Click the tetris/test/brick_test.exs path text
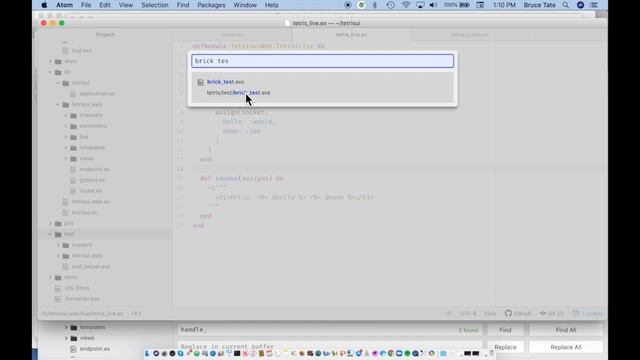 click(x=238, y=93)
